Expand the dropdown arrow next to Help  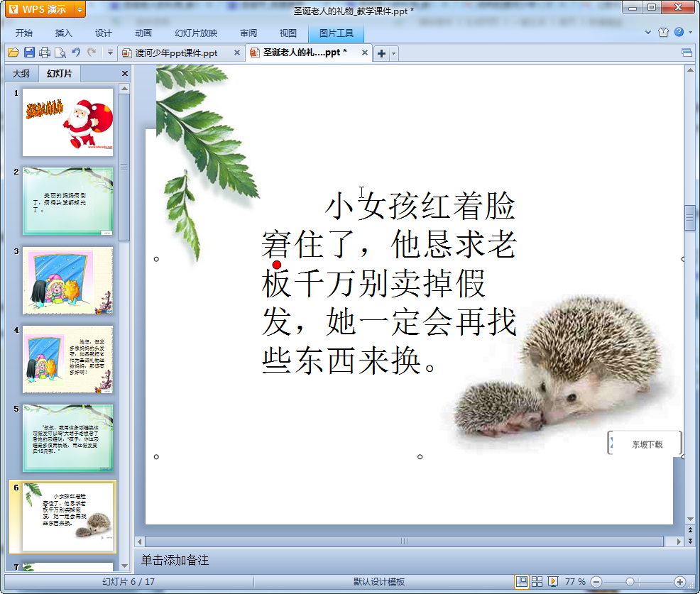[x=690, y=32]
